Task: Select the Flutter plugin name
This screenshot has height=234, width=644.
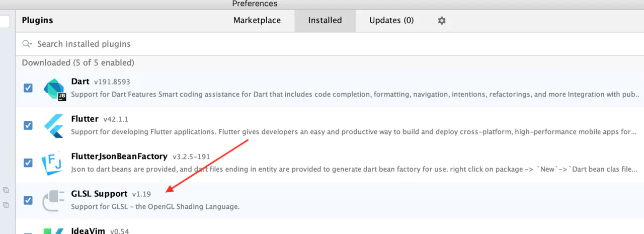Action: [85, 119]
